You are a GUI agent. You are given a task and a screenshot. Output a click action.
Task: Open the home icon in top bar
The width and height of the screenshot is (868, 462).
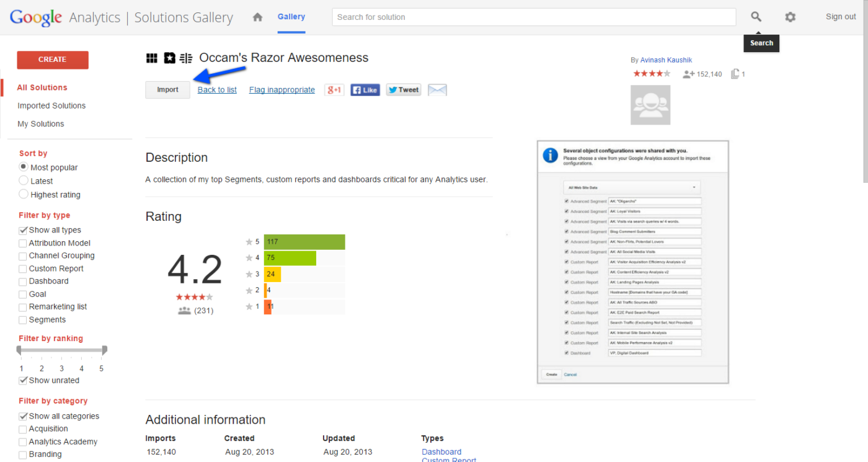point(258,17)
